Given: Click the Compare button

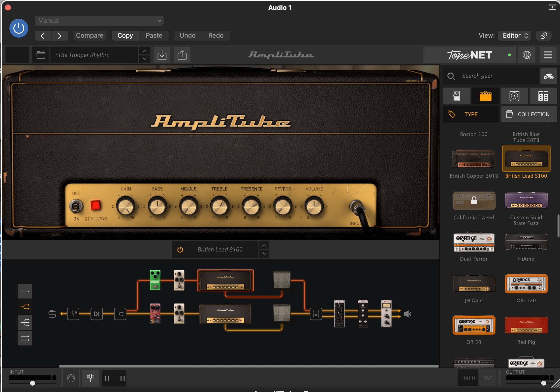Looking at the screenshot, I should (90, 36).
